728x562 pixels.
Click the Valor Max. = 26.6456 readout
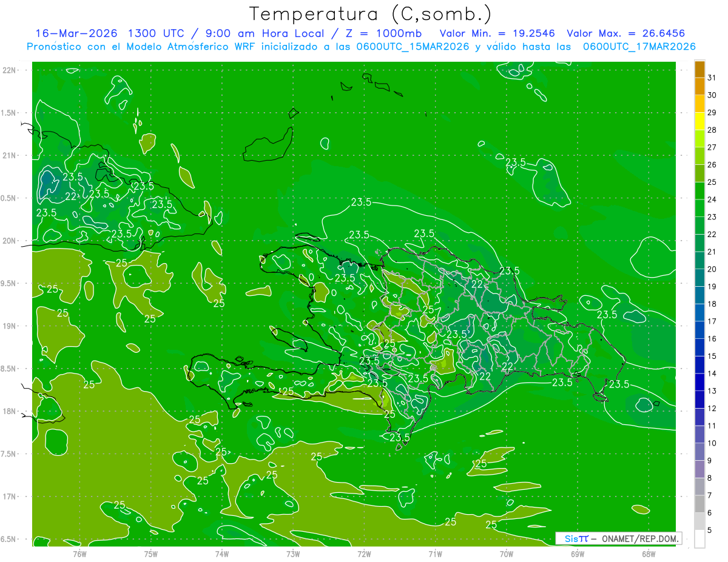click(625, 33)
